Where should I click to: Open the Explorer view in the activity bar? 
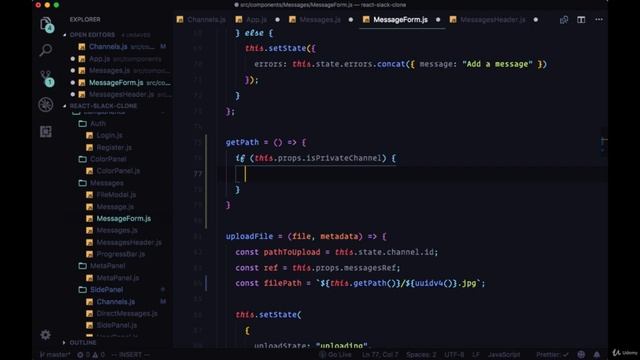pyautogui.click(x=46, y=24)
